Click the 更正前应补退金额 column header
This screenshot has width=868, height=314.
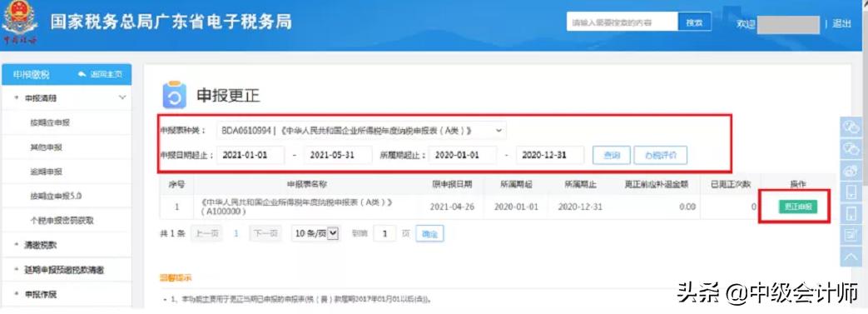pyautogui.click(x=657, y=184)
